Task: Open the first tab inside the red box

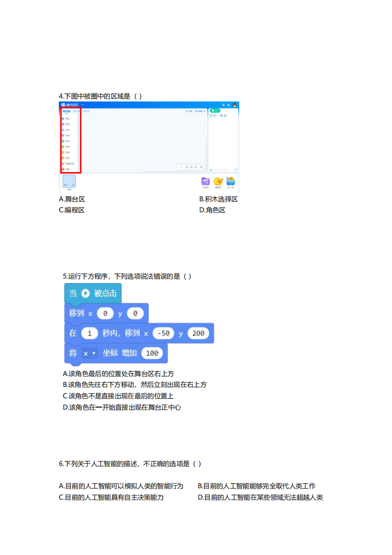Action: tap(67, 111)
